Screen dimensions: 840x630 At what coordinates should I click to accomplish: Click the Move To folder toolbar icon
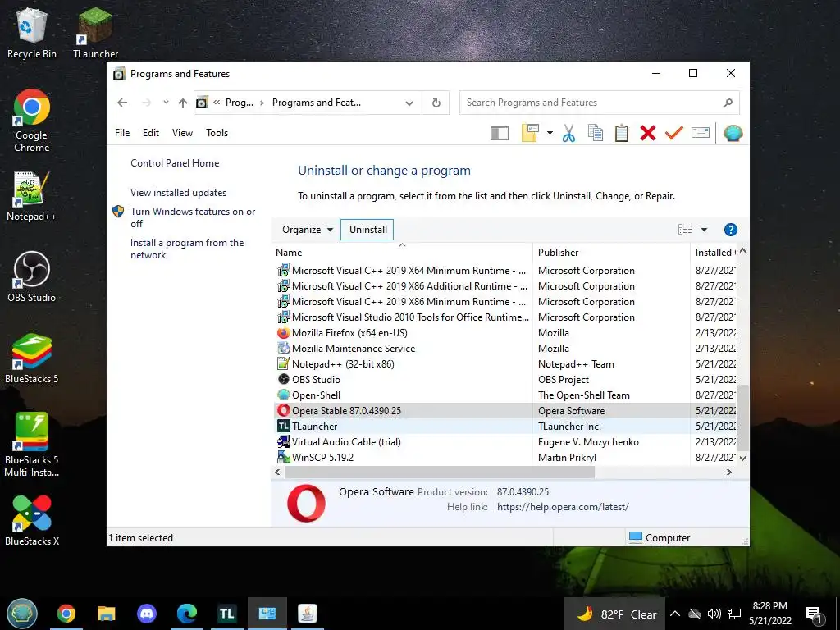[530, 133]
